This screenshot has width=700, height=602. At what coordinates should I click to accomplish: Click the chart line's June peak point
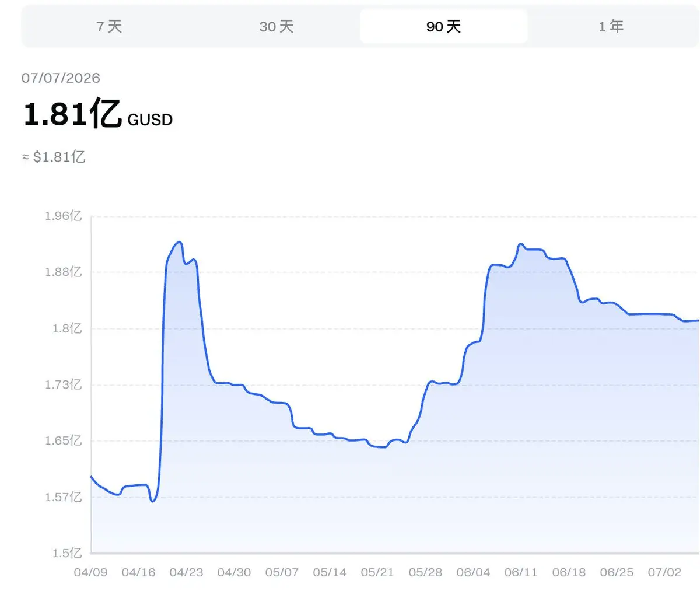521,244
